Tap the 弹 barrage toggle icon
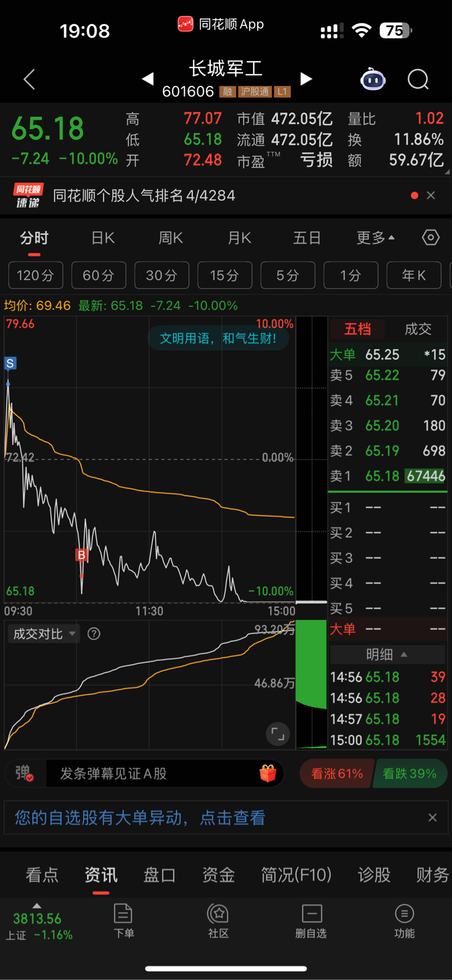452x980 pixels. coord(24,773)
